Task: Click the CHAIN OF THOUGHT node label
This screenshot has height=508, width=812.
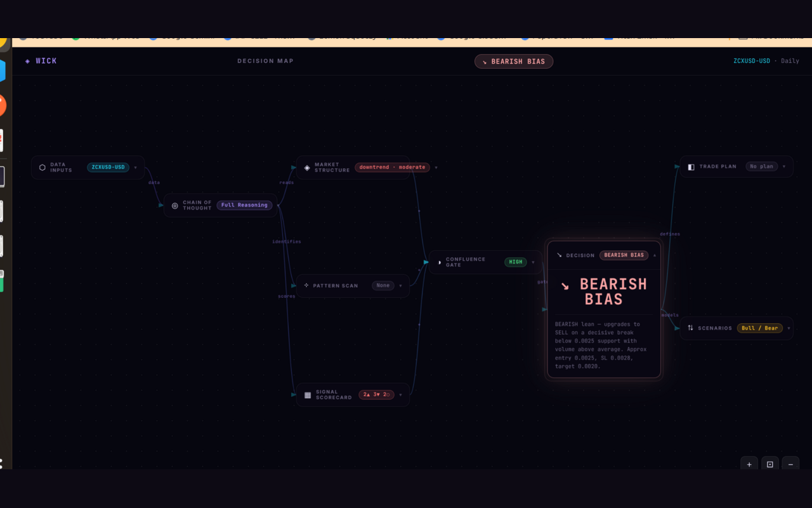Action: coord(197,206)
